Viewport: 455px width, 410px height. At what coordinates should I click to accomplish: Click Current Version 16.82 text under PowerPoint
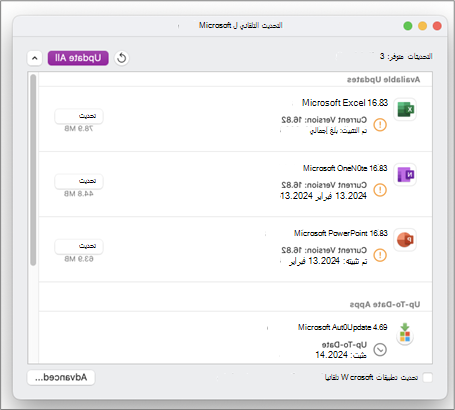324,250
